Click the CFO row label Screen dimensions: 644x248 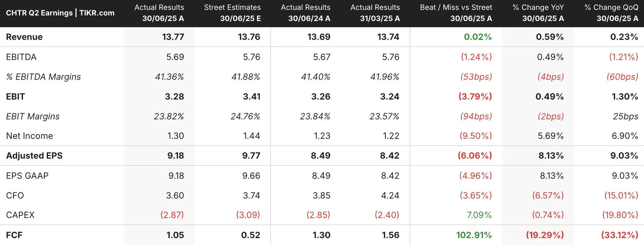(x=15, y=195)
